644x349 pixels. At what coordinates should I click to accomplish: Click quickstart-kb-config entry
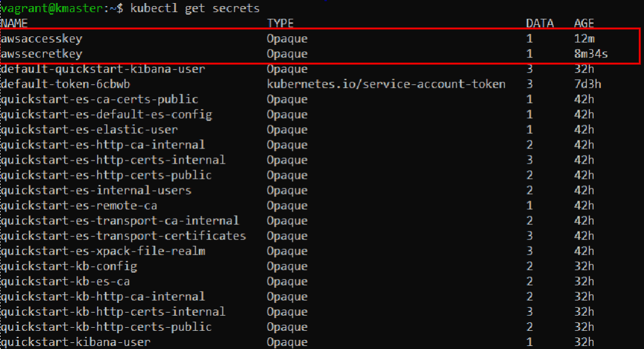click(x=69, y=267)
